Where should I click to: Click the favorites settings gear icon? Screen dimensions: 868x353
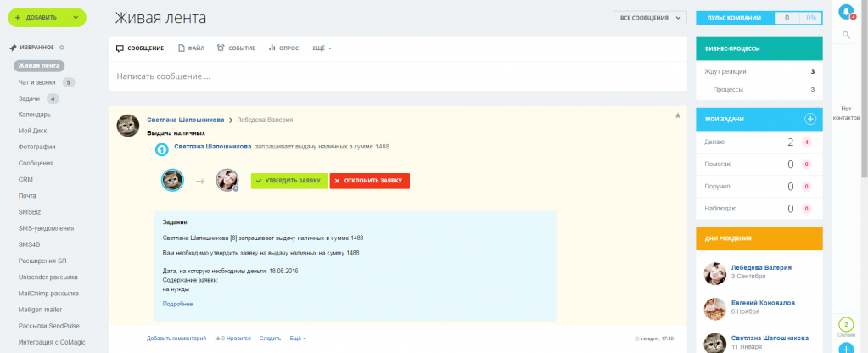61,48
